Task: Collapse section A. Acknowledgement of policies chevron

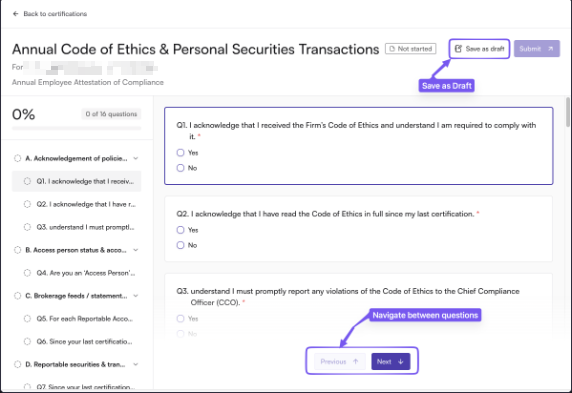Action: [x=136, y=158]
